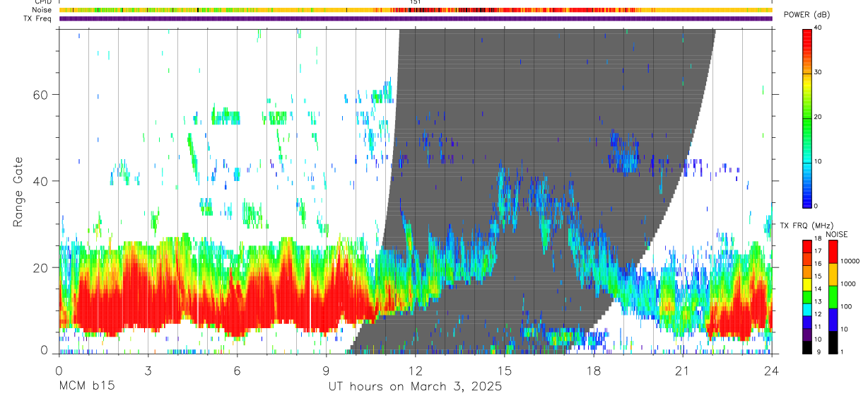Click the 'TX Freq' row label
The width and height of the screenshot is (868, 401).
pyautogui.click(x=39, y=18)
